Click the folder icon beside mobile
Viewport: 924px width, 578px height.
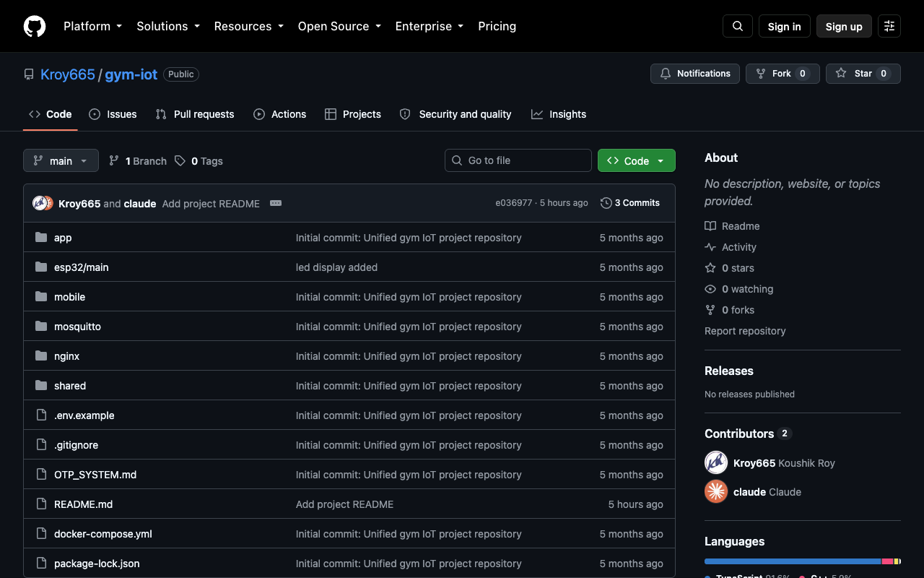(41, 297)
